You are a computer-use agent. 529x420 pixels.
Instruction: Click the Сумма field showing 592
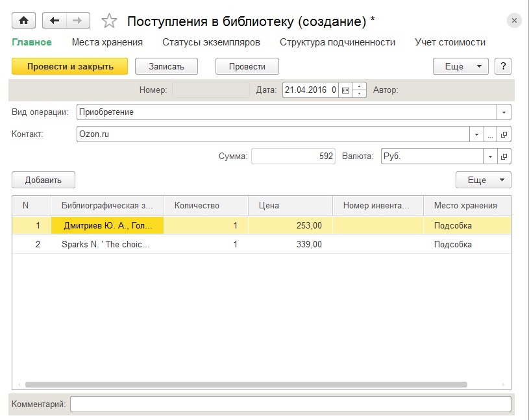tap(293, 156)
